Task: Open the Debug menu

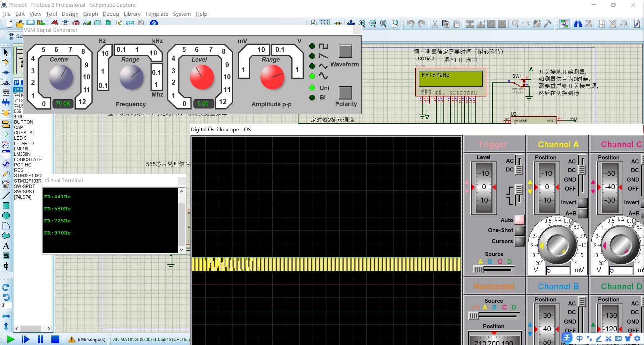Action: (x=111, y=14)
